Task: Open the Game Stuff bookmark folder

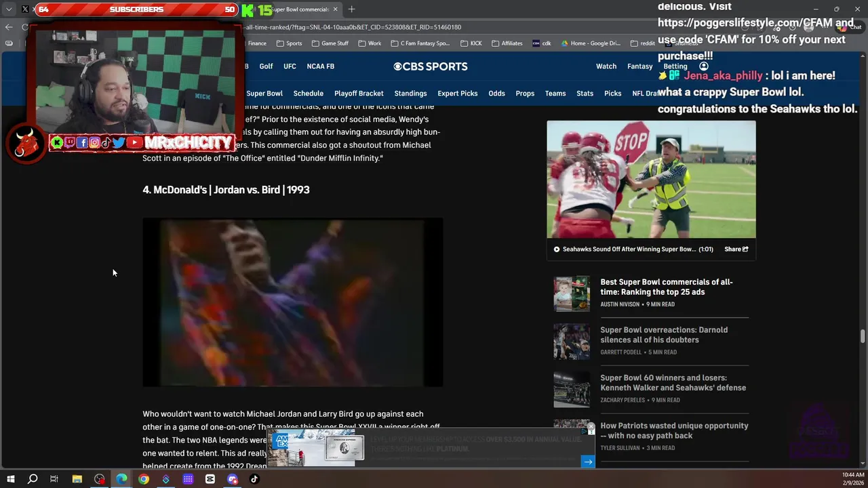Action: point(330,43)
